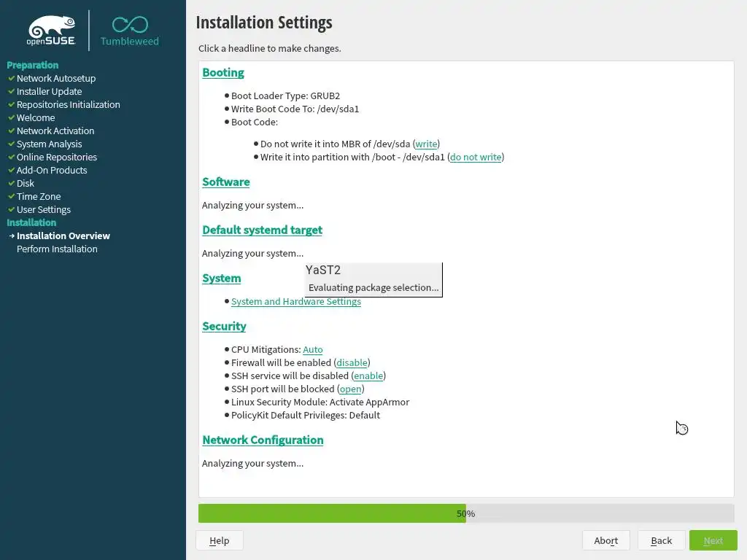Click checkmark beside Time Zone
Screen dimensions: 747x560
click(12, 196)
